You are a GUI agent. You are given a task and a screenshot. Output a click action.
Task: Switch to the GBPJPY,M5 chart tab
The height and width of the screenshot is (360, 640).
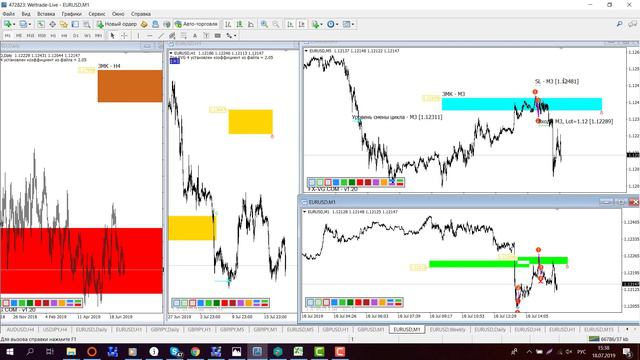pos(232,329)
